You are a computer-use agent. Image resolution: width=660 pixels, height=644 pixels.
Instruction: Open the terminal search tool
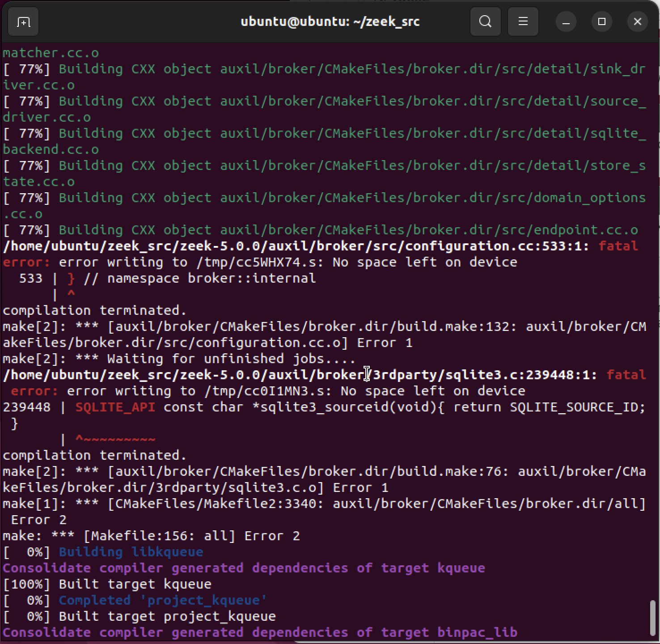pyautogui.click(x=485, y=21)
